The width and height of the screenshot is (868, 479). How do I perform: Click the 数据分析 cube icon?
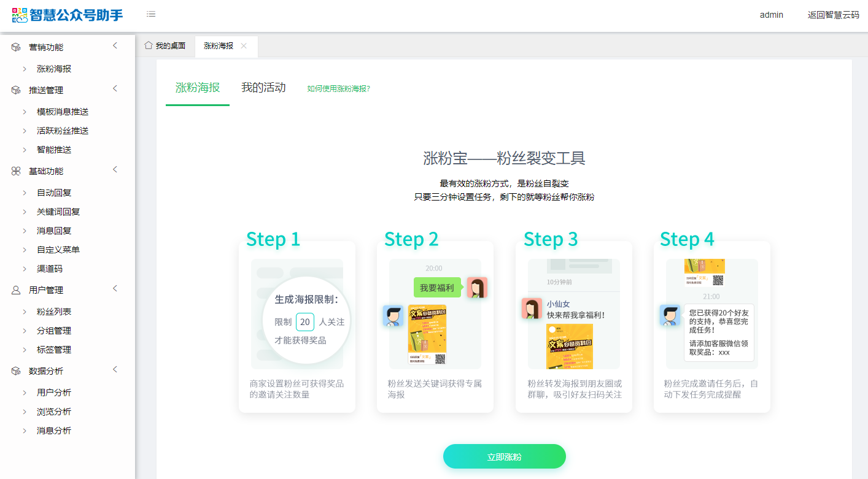(16, 371)
